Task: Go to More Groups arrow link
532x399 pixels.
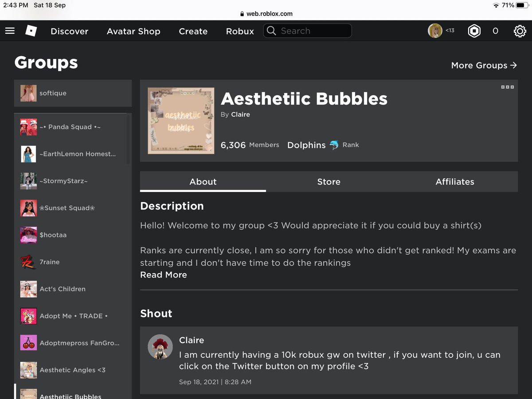Action: (484, 66)
